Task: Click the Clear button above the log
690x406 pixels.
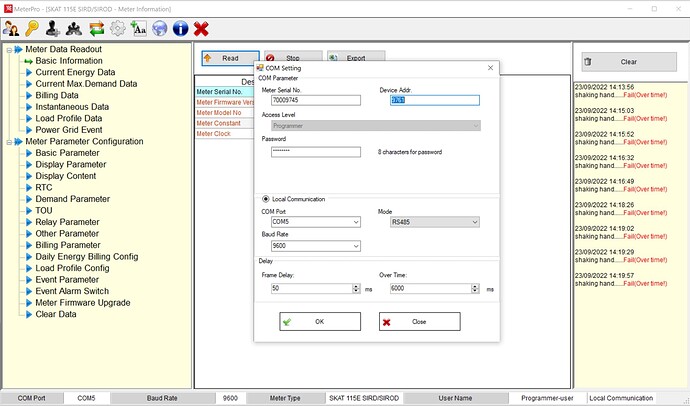Action: [629, 62]
